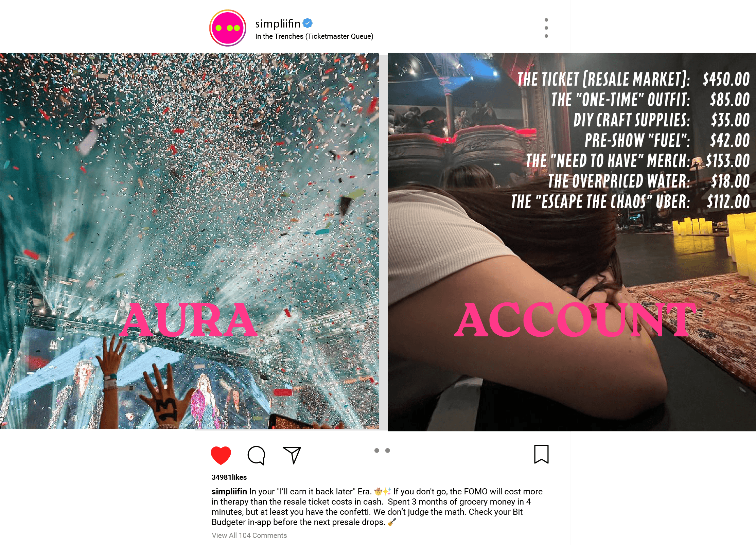Click the AURA confetti concert image
The image size is (756, 545).
[190, 241]
